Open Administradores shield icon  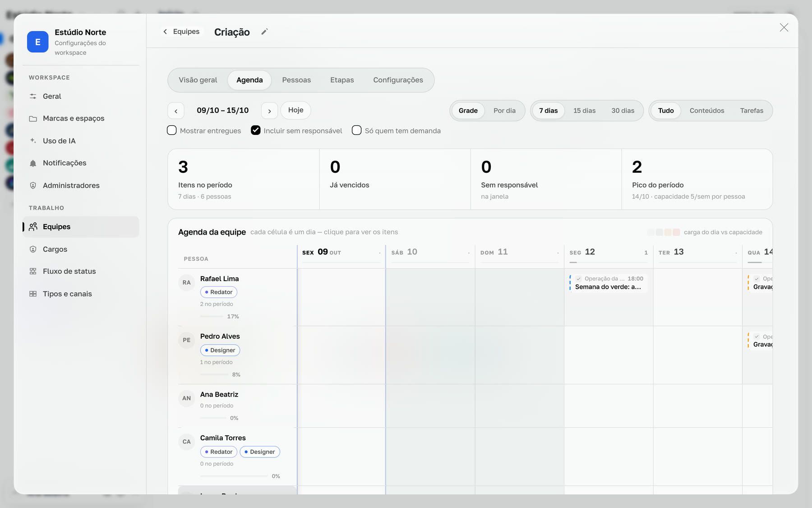(x=33, y=185)
